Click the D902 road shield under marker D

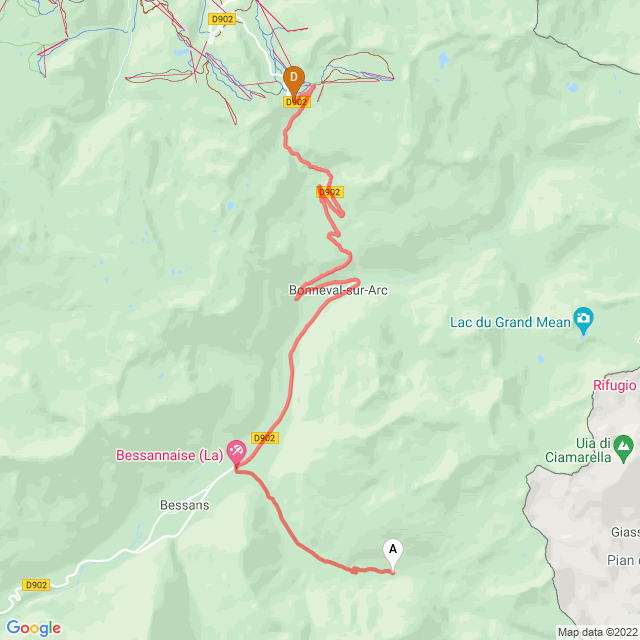[297, 102]
